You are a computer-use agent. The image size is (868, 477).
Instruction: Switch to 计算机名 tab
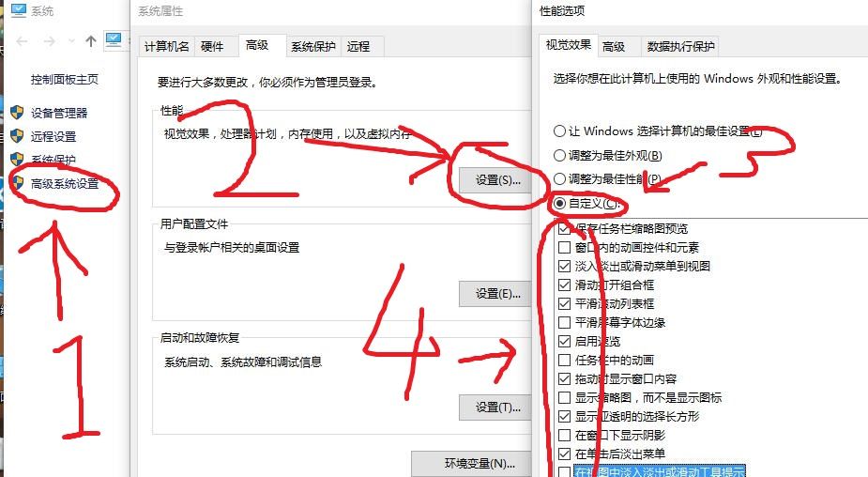tap(167, 47)
